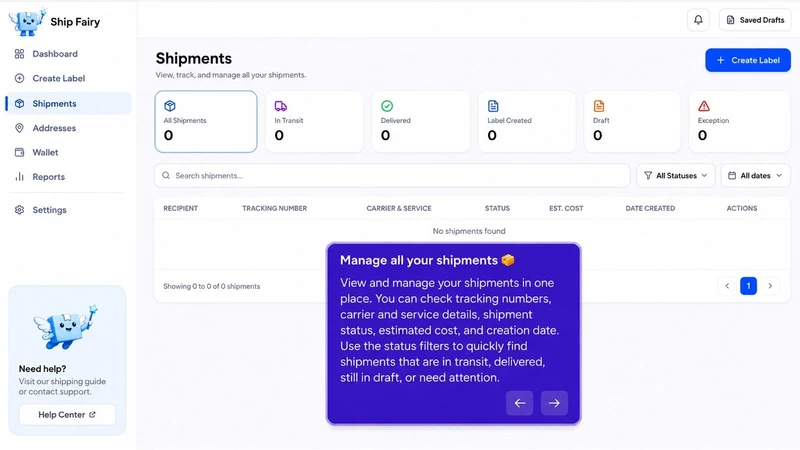Click the In Transit truck icon
The width and height of the screenshot is (800, 450).
click(281, 106)
